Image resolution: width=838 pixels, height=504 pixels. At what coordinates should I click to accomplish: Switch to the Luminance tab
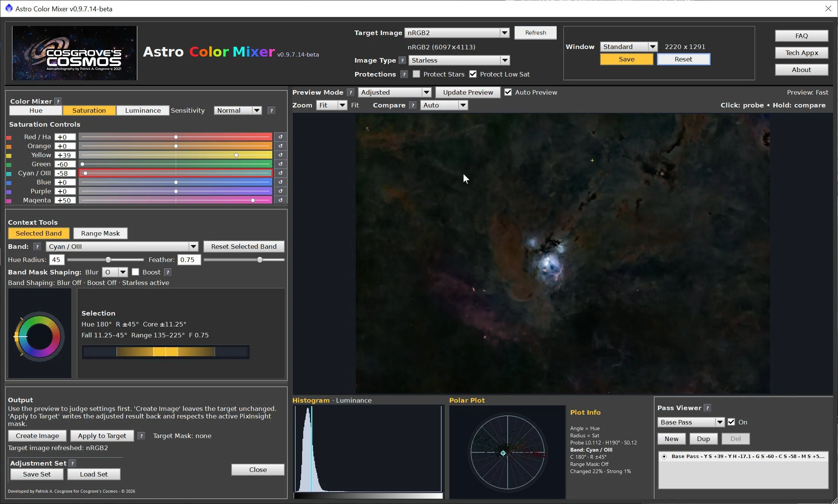point(143,110)
